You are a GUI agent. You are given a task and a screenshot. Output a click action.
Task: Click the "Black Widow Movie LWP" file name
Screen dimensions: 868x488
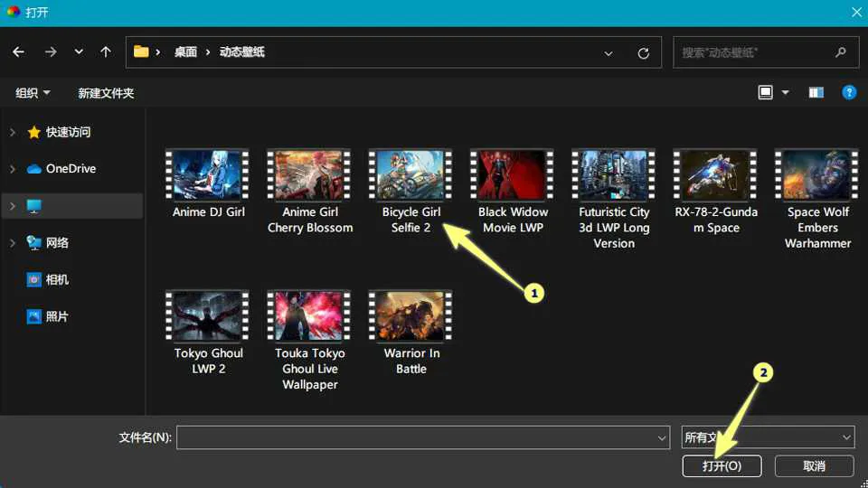click(514, 220)
